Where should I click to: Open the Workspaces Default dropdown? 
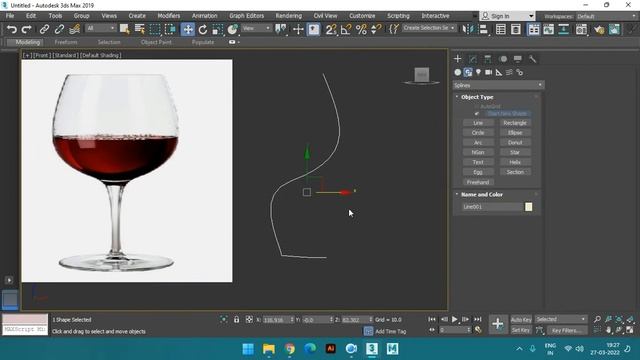[606, 16]
